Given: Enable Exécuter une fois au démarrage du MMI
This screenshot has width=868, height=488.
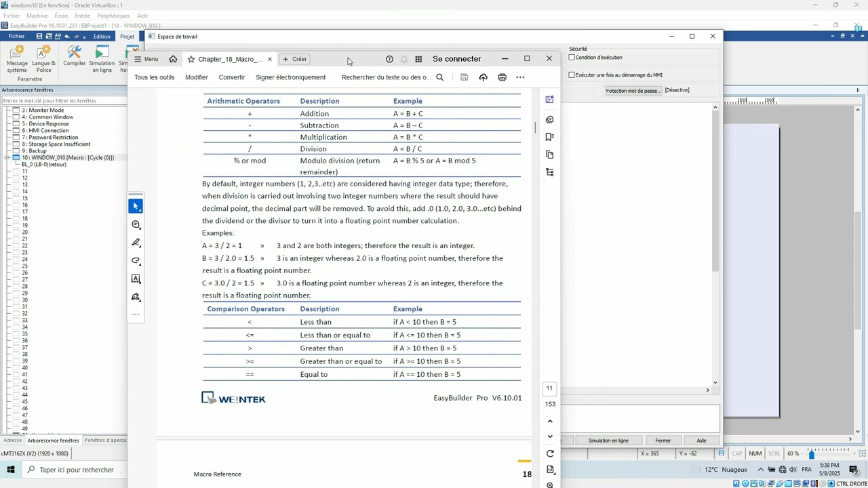Looking at the screenshot, I should tap(572, 75).
